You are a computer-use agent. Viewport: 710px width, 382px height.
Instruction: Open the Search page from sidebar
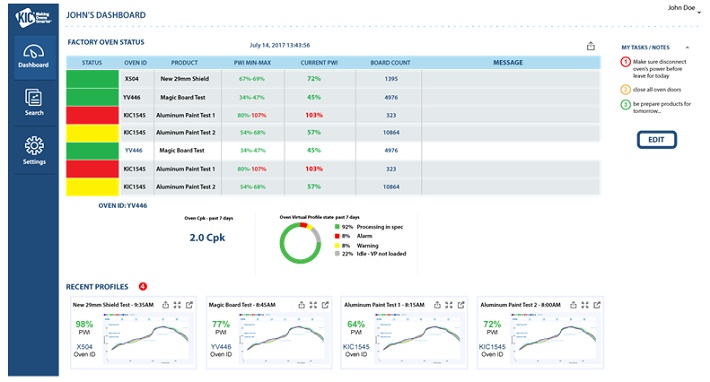pos(34,102)
